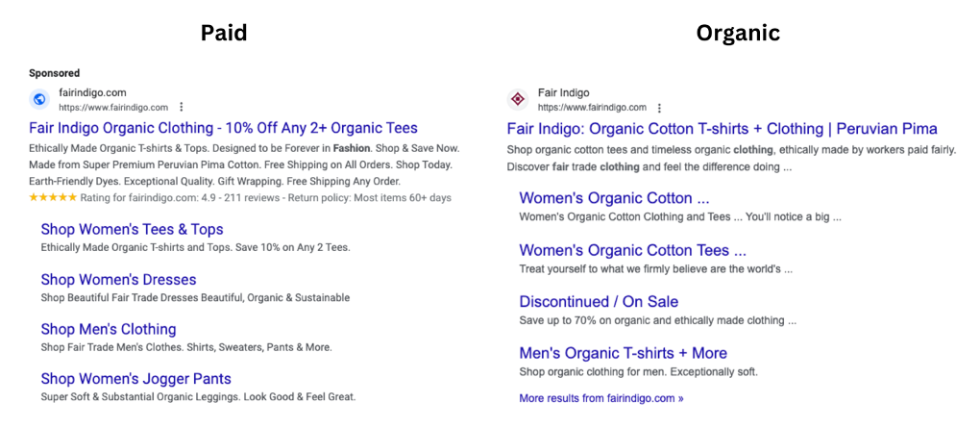This screenshot has width=980, height=428.
Task: Visit Shop Women's Jogger Pants sitelink
Action: pos(136,379)
